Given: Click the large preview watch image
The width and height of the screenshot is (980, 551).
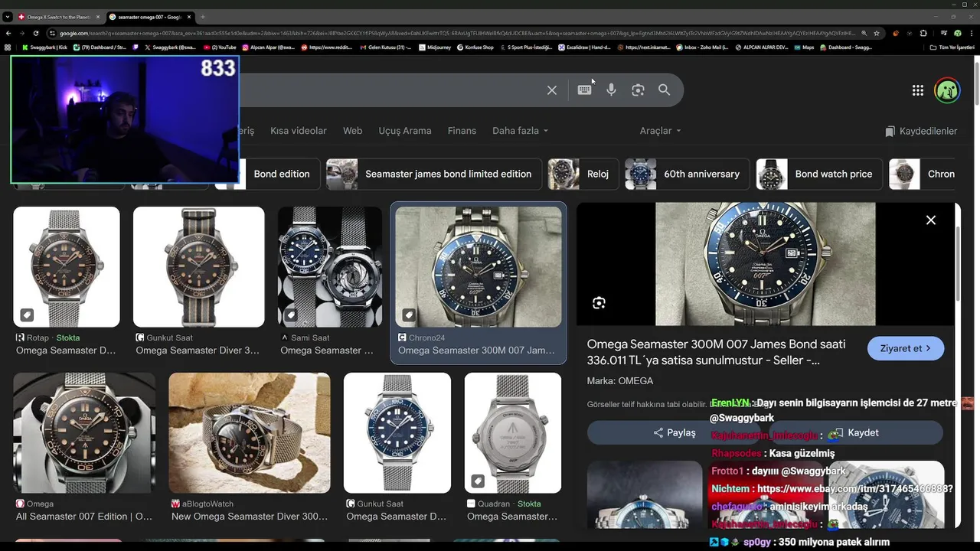Looking at the screenshot, I should click(x=766, y=264).
